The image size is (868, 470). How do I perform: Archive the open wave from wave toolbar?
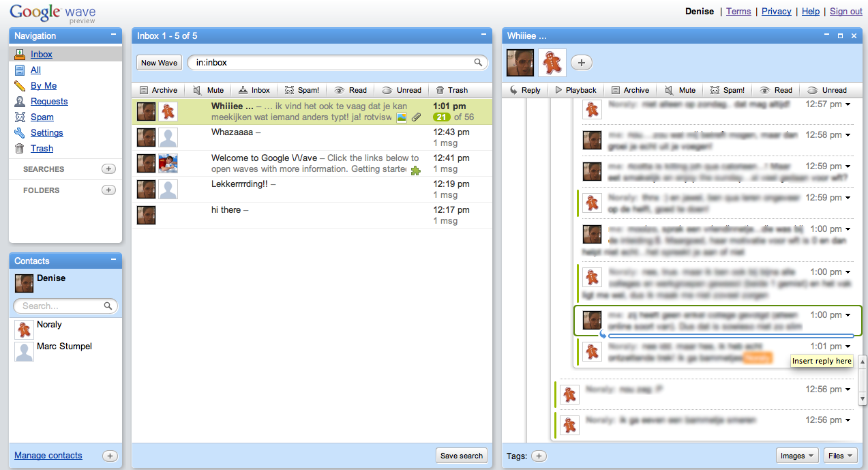[x=630, y=90]
